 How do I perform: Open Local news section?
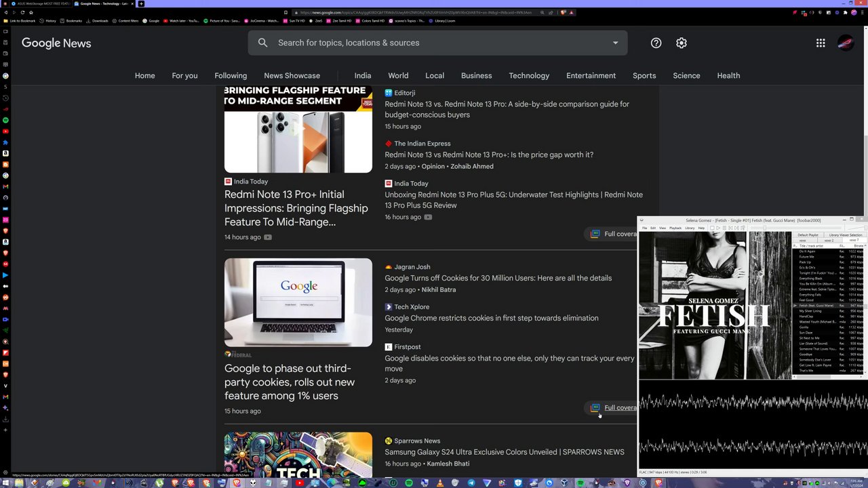(435, 75)
